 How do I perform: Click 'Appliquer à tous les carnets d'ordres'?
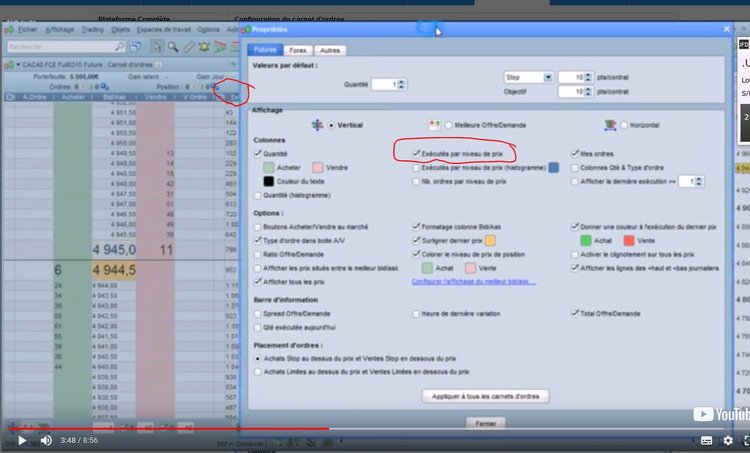(485, 396)
